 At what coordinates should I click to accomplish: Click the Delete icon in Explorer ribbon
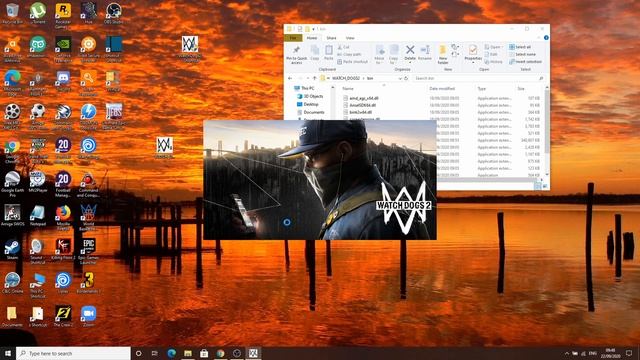(410, 50)
